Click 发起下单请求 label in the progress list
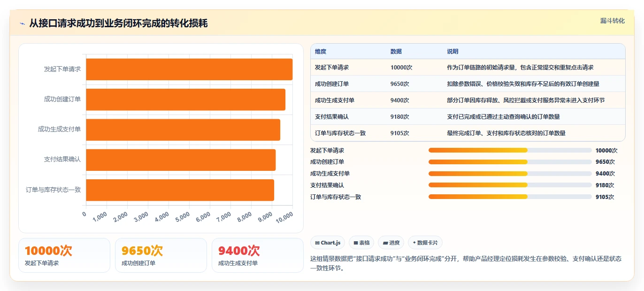Viewport: 644px width, 291px height. point(327,151)
